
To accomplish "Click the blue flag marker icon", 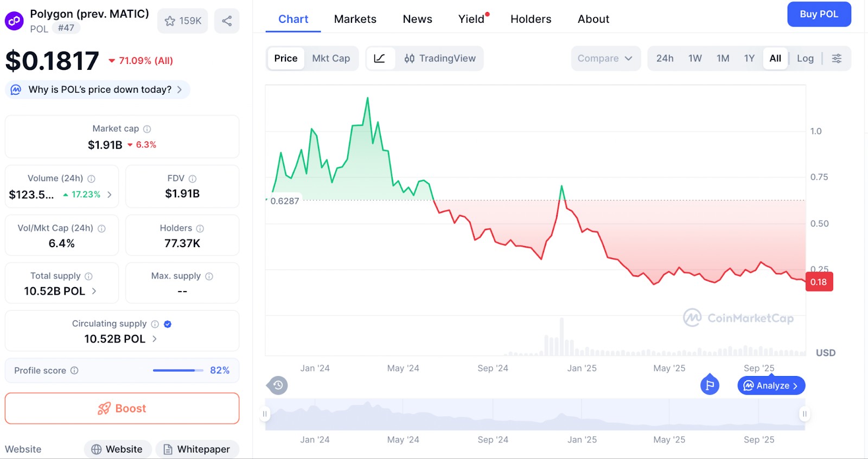I will (710, 385).
